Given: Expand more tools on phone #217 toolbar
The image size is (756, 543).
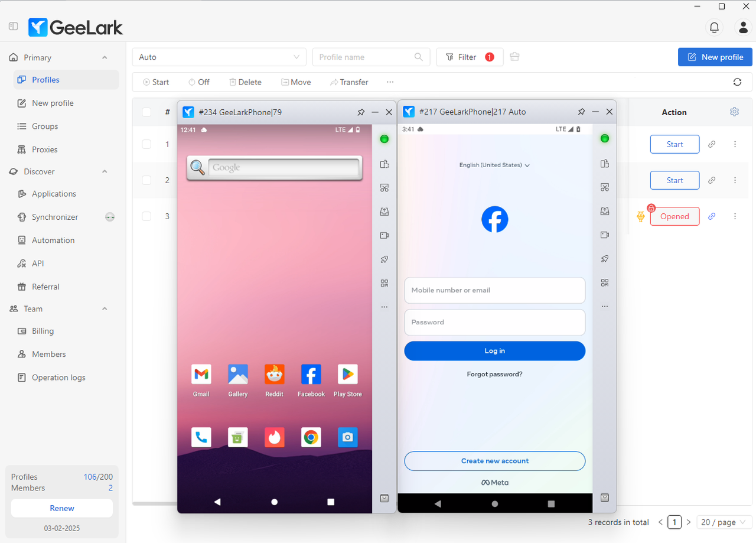Looking at the screenshot, I should (605, 306).
